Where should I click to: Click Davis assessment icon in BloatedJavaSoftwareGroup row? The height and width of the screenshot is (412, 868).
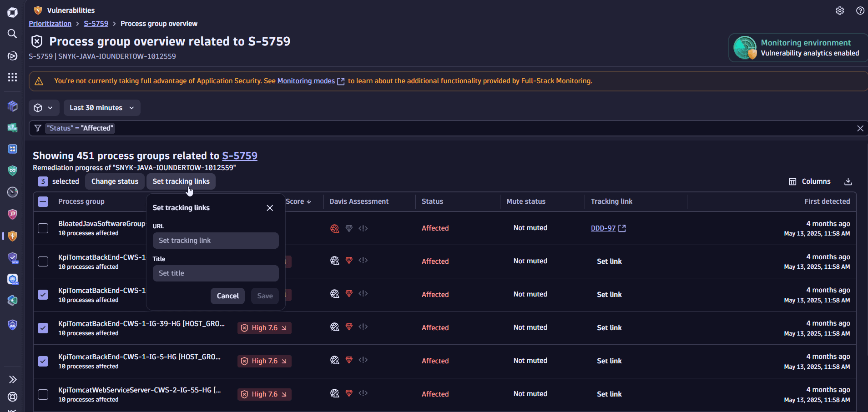(335, 228)
